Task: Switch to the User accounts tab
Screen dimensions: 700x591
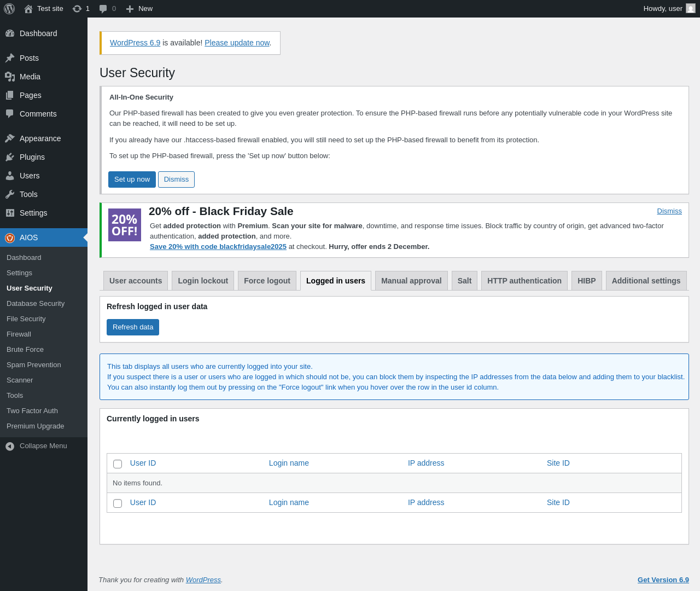Action: [136, 281]
